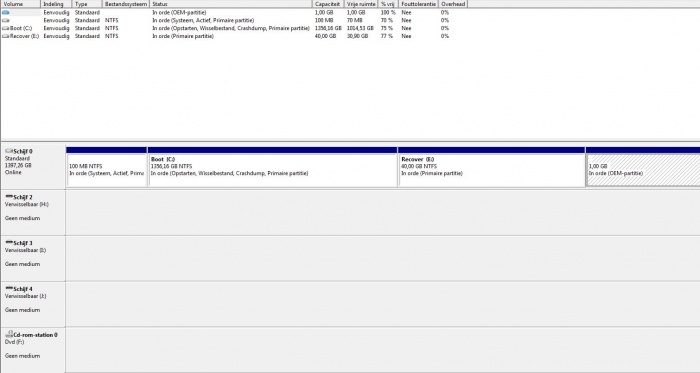Sort by the Type column header

(x=87, y=4)
